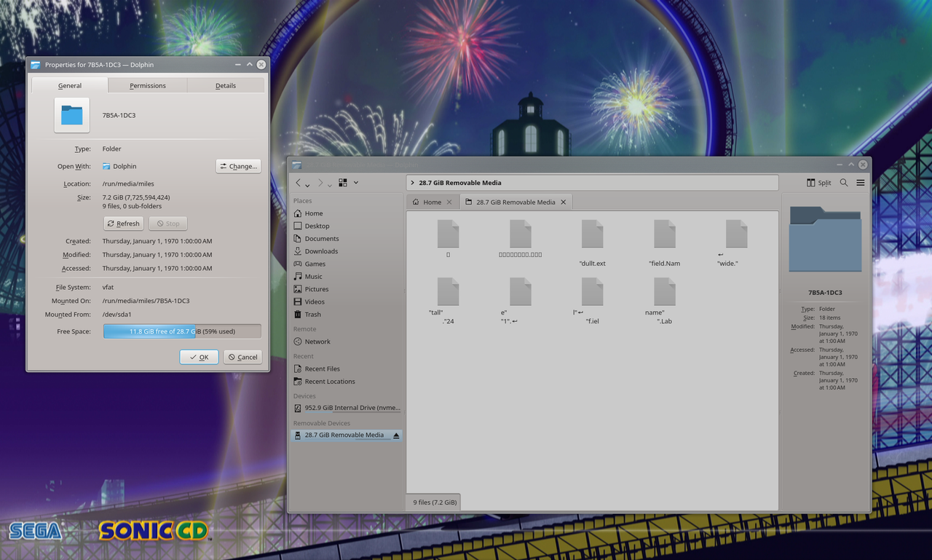932x560 pixels.
Task: Open Trash in Places panel
Action: (x=347, y=315)
